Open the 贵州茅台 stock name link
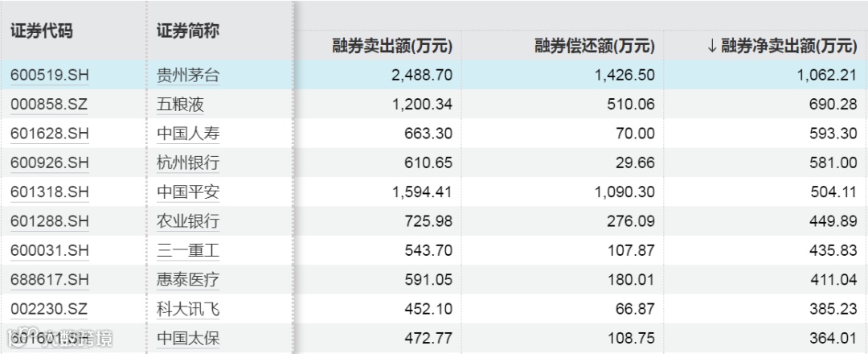Viewport: 868px width, 354px height. (x=188, y=76)
